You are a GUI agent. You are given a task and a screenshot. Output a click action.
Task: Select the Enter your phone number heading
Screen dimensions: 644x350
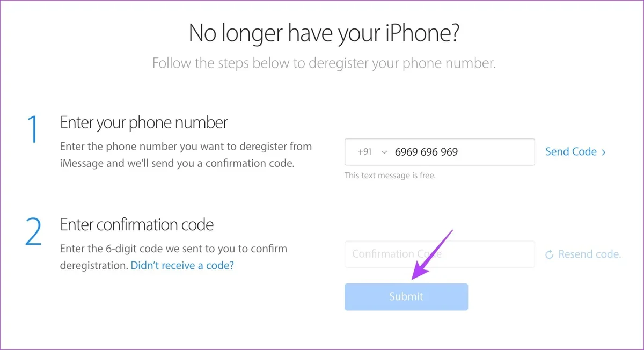click(144, 122)
